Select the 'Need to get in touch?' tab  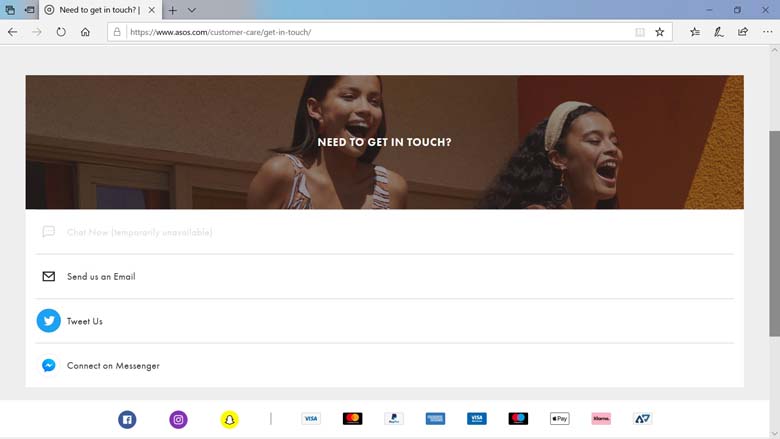[95, 10]
